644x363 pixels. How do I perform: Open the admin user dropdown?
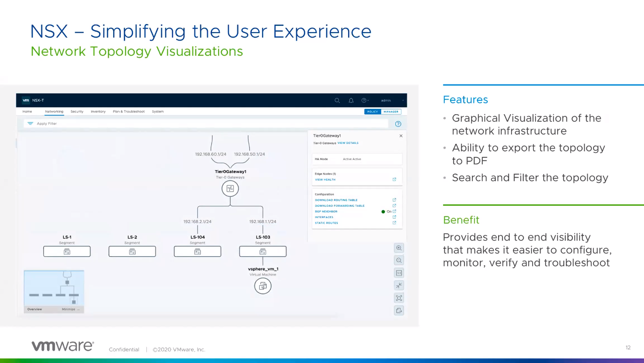pos(389,100)
